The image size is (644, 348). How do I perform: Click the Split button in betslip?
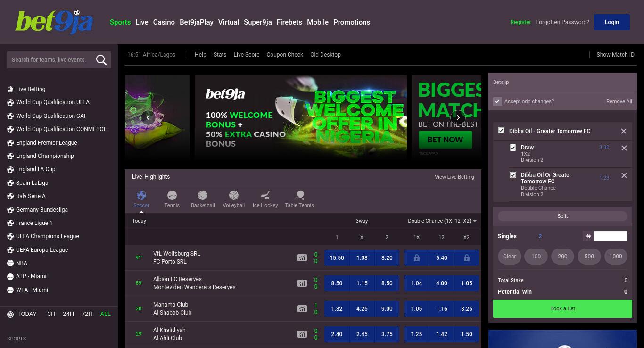562,216
